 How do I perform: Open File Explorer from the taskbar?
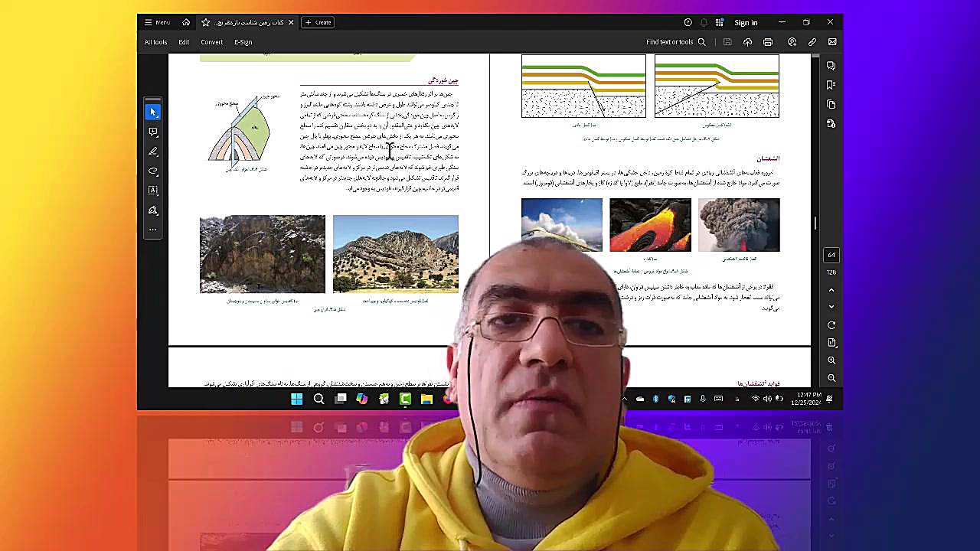[x=426, y=399]
